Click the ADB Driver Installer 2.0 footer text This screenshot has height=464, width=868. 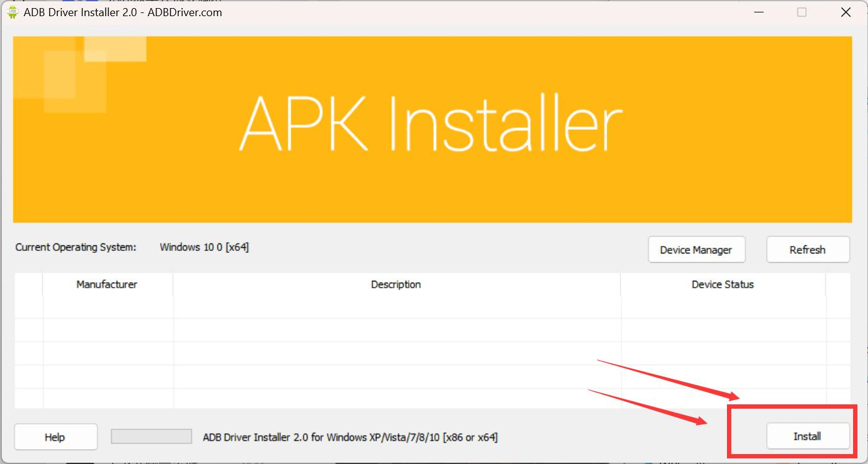coord(350,437)
